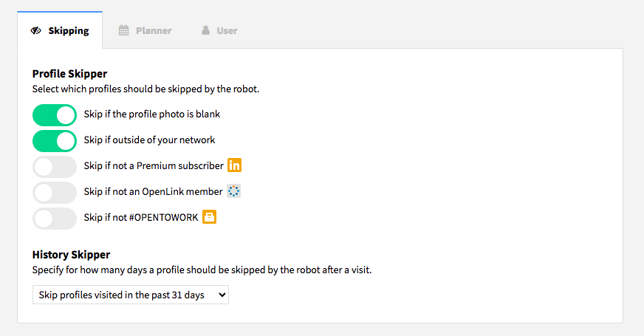Viewport: 644px width, 336px height.
Task: Switch to the Planner tab
Action: (x=145, y=30)
